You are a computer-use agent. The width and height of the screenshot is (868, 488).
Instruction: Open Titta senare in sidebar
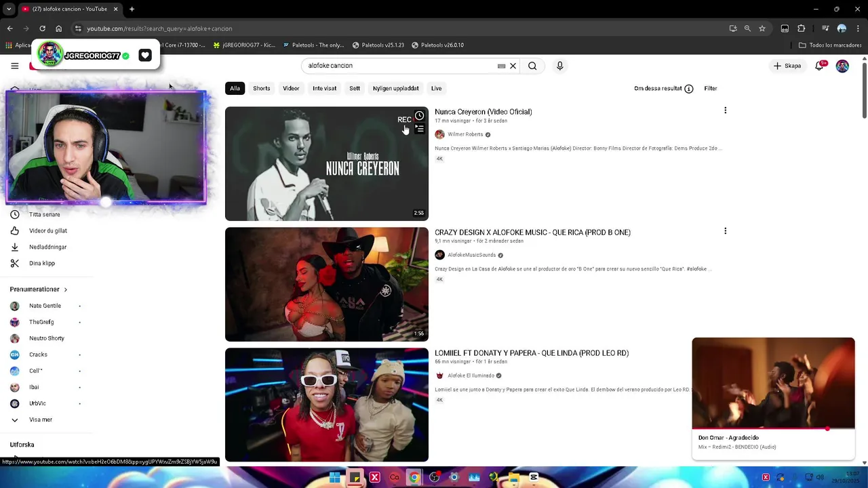click(x=45, y=214)
